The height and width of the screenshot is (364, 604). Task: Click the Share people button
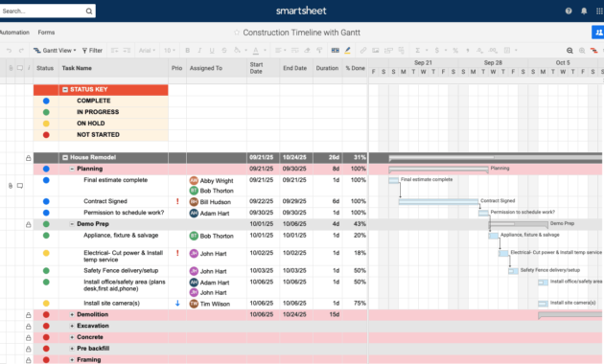pos(598,33)
